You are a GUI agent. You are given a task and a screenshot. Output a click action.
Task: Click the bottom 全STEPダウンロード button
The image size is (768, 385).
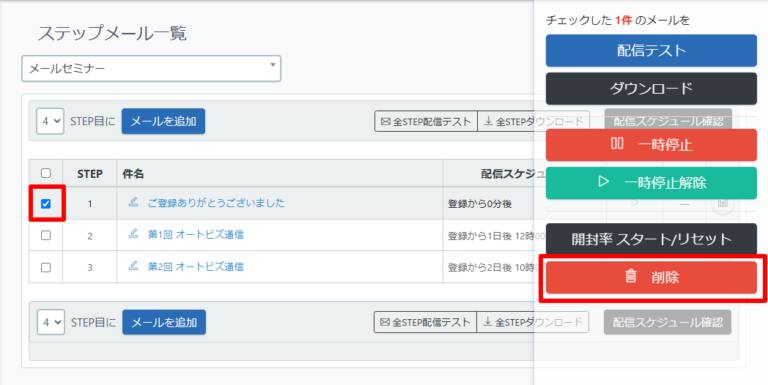tap(533, 322)
